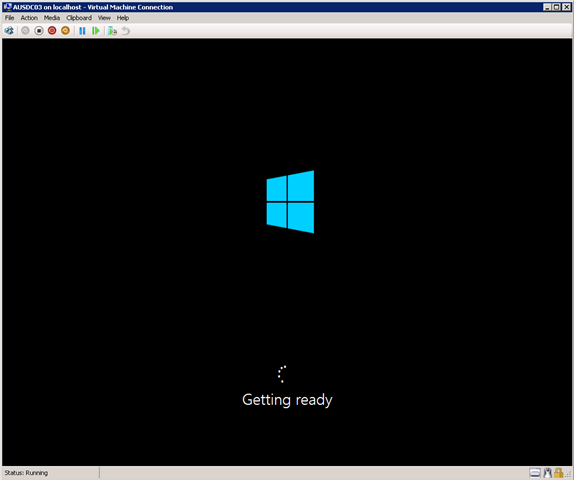
Task: Take a snapshot using the toolbar icon
Action: 112,31
